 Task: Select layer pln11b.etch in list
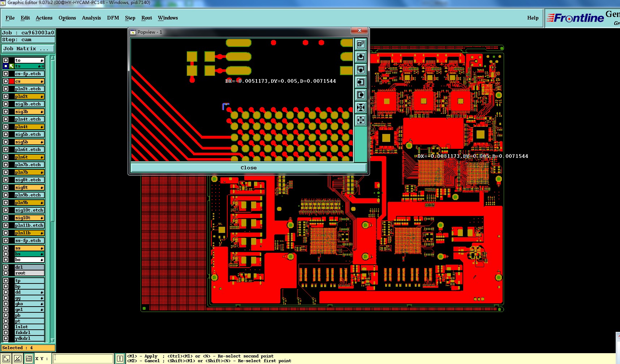pos(29,225)
